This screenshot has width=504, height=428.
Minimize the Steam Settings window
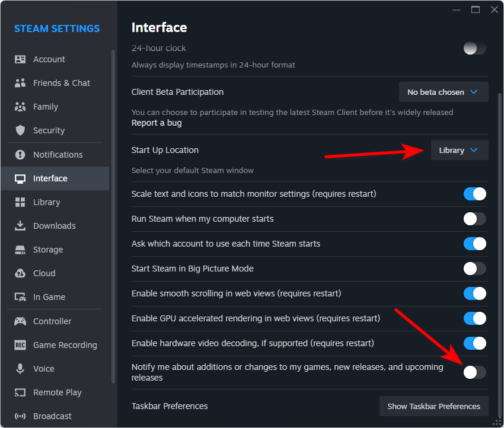point(457,9)
